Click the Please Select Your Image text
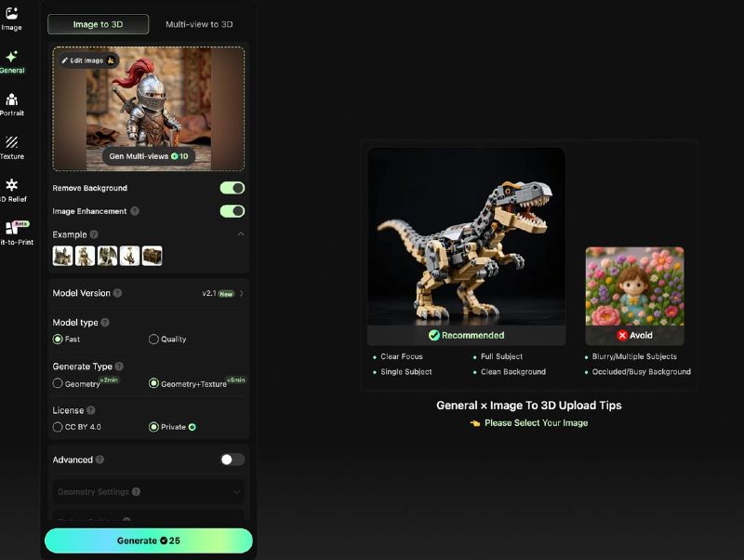The height and width of the screenshot is (560, 744). (537, 423)
